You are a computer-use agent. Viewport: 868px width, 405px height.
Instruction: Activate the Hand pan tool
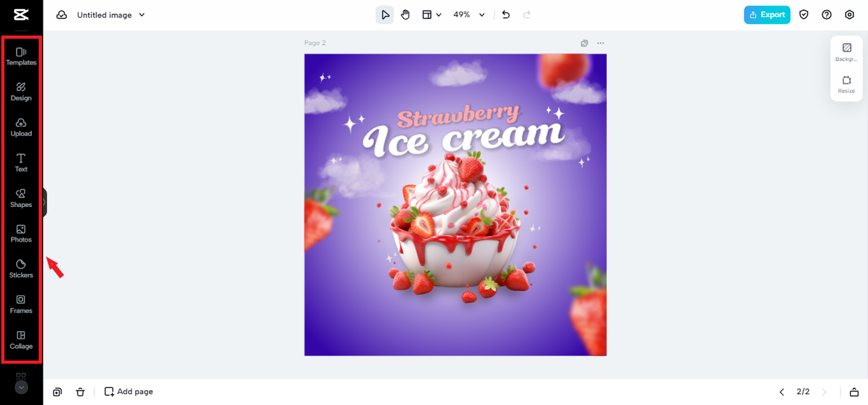coord(406,15)
